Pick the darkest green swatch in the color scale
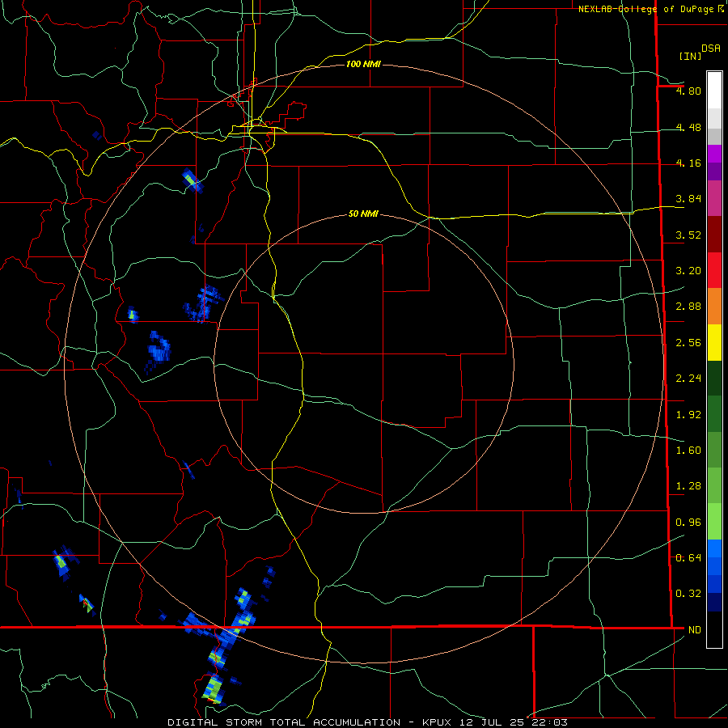 (x=714, y=378)
